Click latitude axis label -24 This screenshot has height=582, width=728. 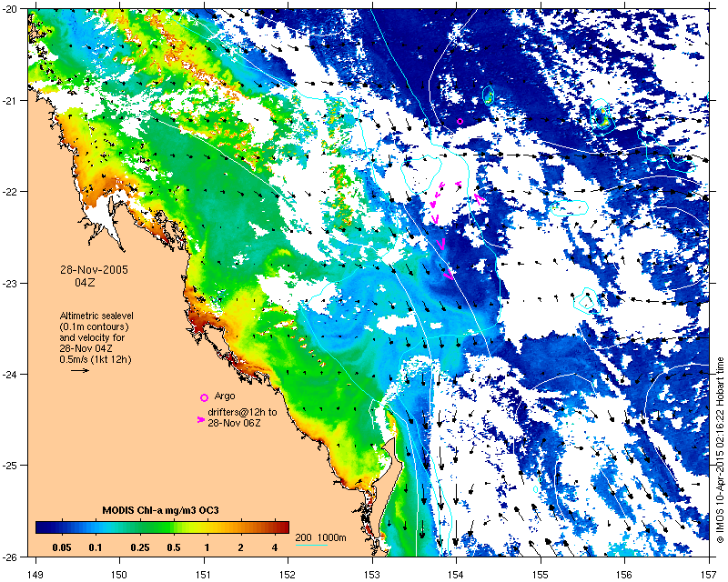click(11, 374)
